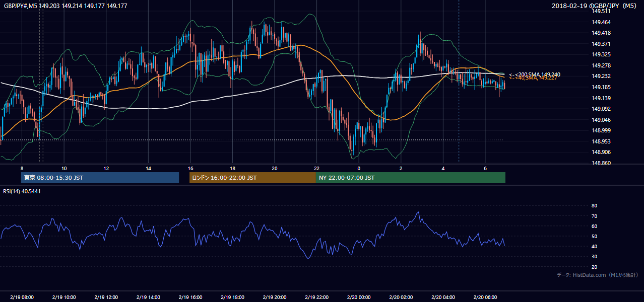Click price axis value 148.906
The image size is (644, 302).
601,152
